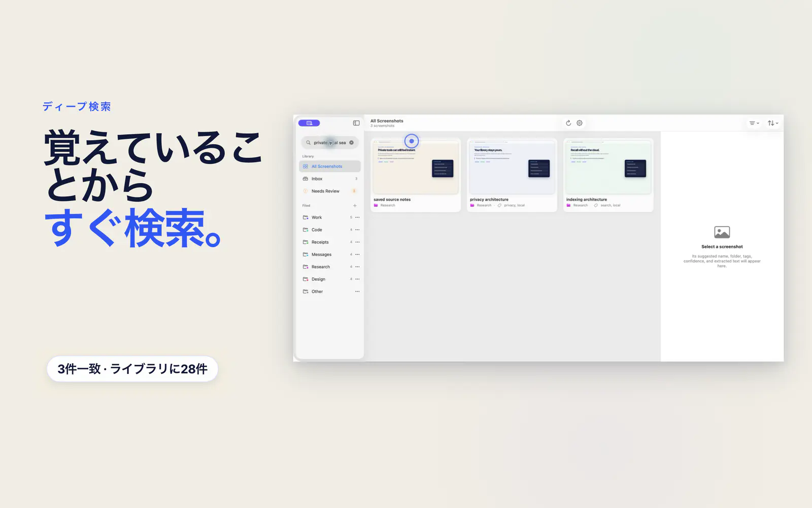Open settings via the gear icon
812x508 pixels.
click(580, 123)
